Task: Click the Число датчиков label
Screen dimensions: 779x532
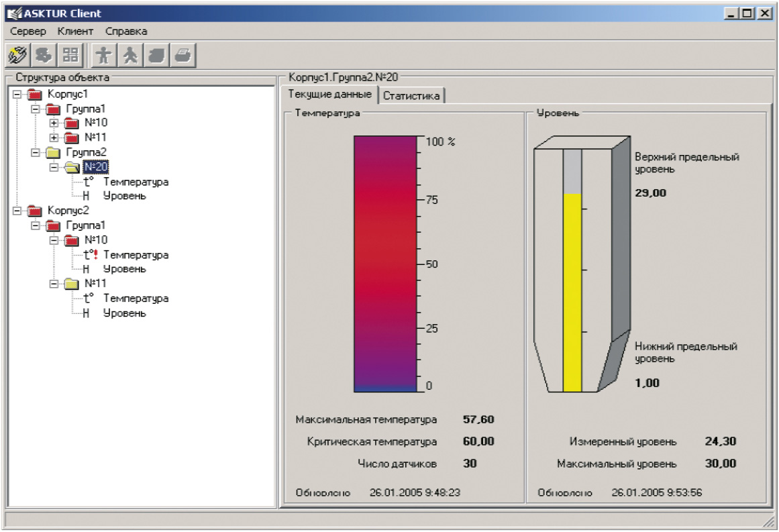Action: (397, 464)
